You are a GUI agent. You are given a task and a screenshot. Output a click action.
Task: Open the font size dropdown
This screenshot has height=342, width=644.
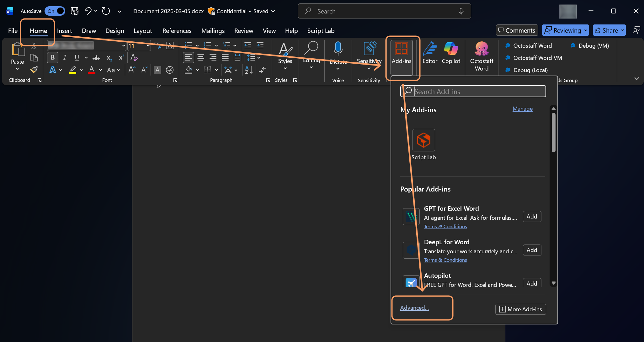pyautogui.click(x=148, y=45)
